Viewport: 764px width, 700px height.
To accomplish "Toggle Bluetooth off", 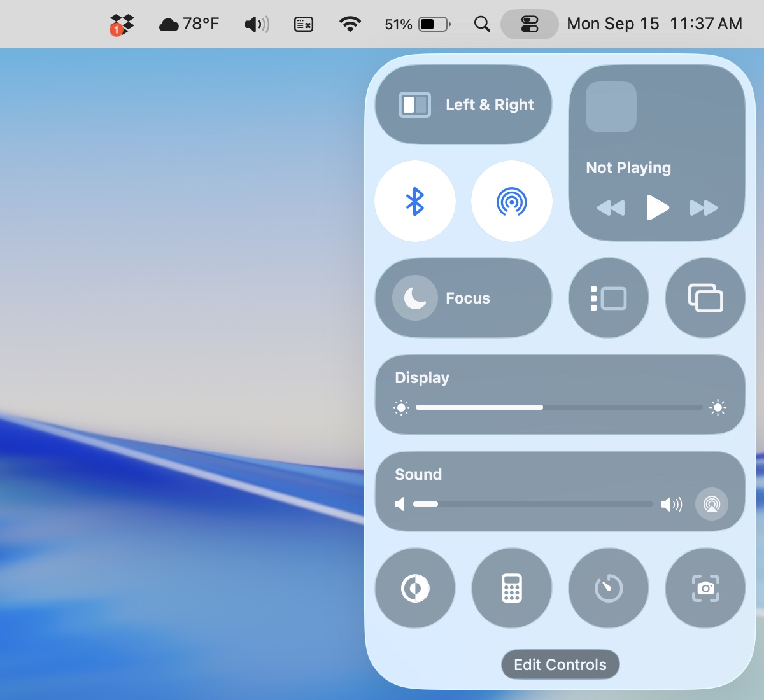I will click(x=415, y=201).
